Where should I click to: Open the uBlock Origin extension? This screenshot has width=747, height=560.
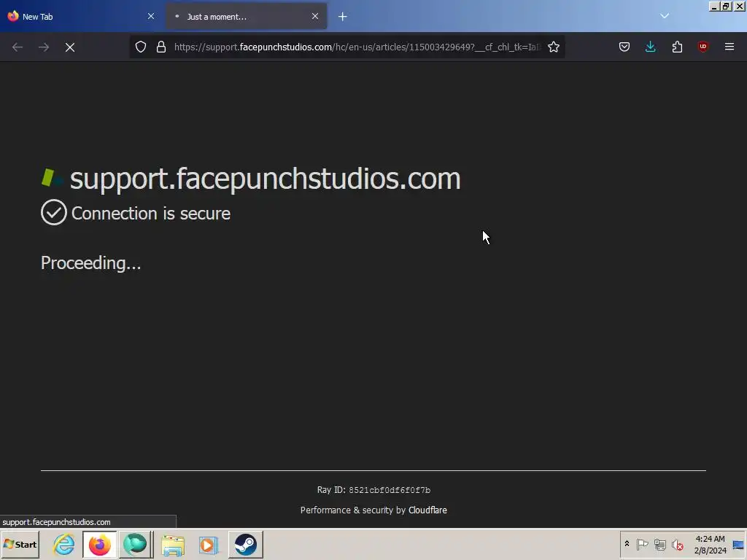[703, 47]
